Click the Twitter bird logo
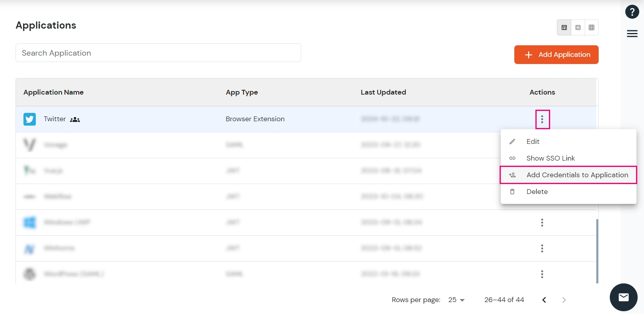Screen dimensions: 644x314 [x=29, y=119]
